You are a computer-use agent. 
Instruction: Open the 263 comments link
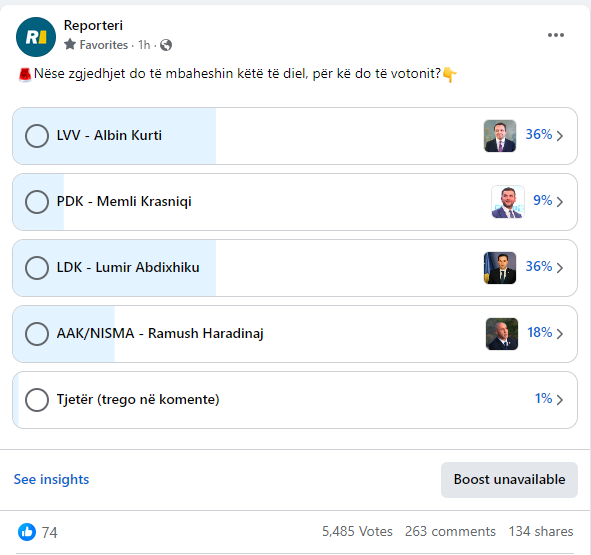450,531
